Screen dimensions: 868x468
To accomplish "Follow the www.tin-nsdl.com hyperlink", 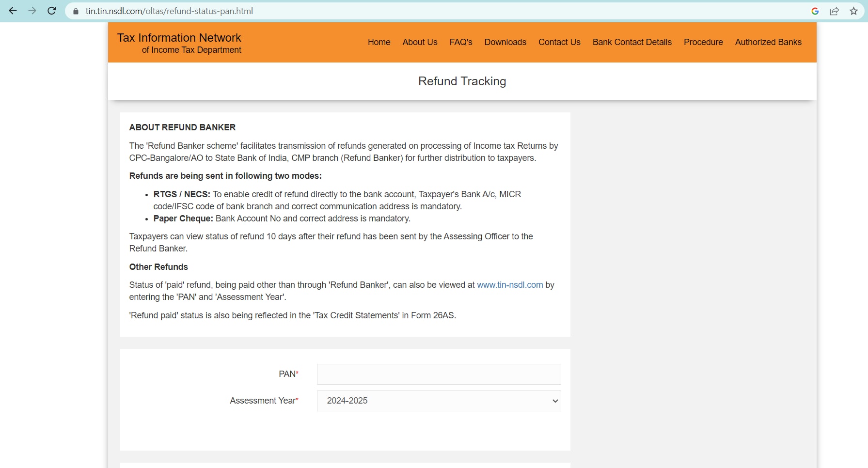I will 510,285.
